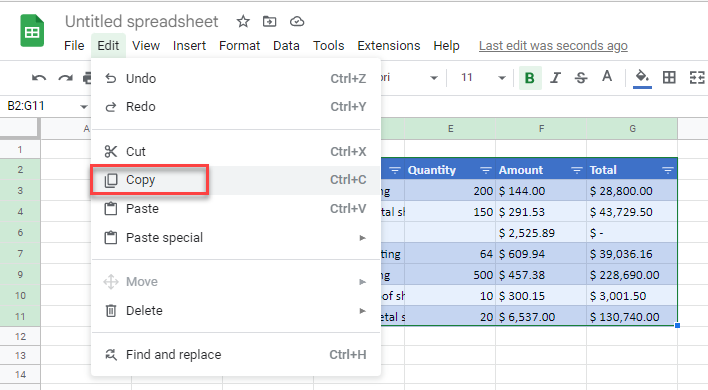The image size is (708, 390).
Task: Click the merge cells icon
Action: pos(697,78)
